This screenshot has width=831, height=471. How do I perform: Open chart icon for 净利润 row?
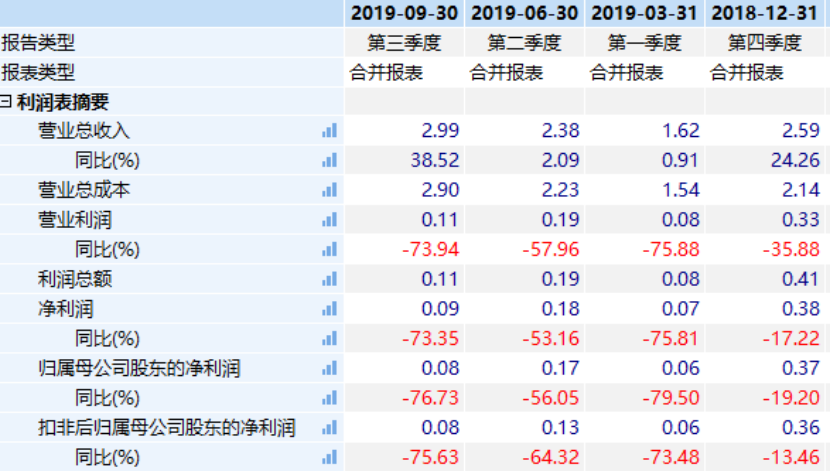tap(329, 308)
